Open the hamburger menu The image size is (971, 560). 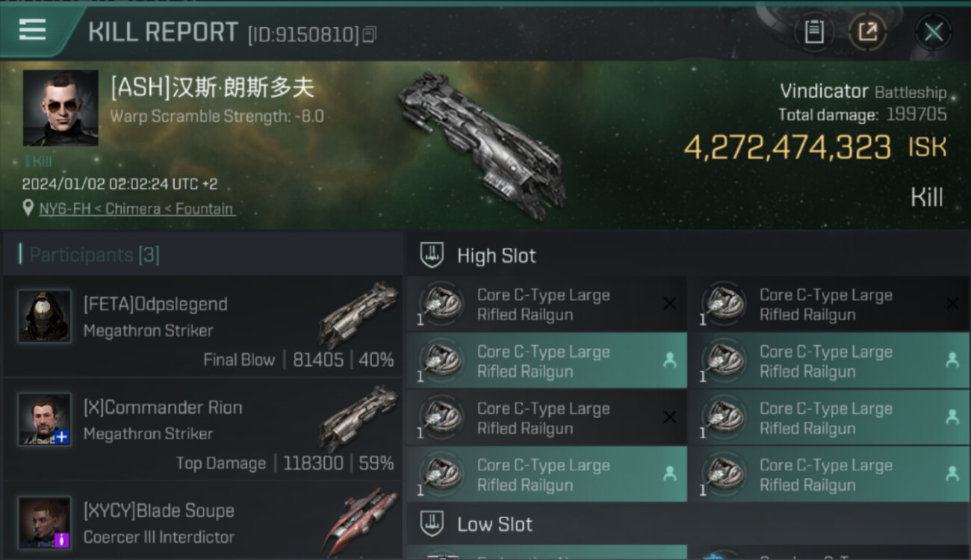click(32, 30)
